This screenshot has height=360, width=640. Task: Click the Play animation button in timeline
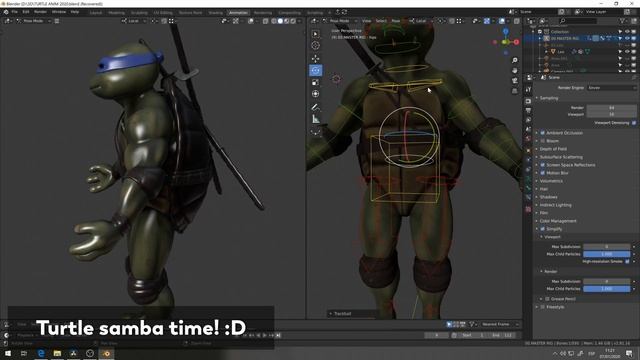click(264, 335)
